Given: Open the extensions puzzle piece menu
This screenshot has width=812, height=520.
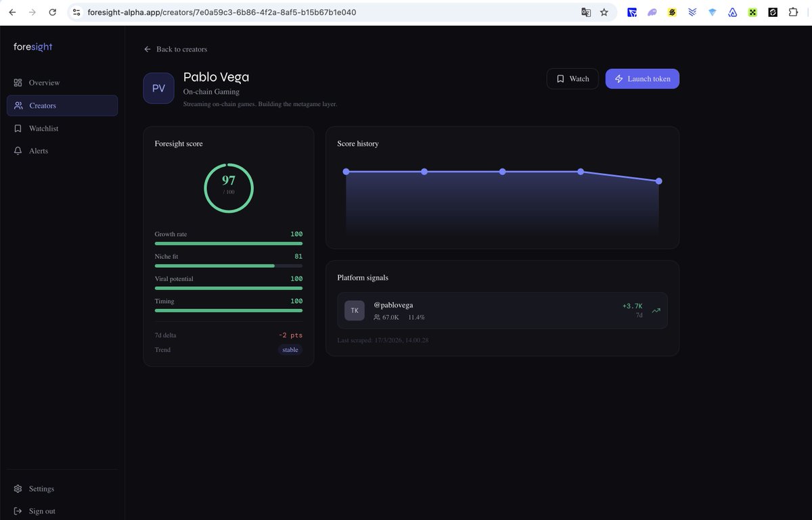Looking at the screenshot, I should point(794,12).
